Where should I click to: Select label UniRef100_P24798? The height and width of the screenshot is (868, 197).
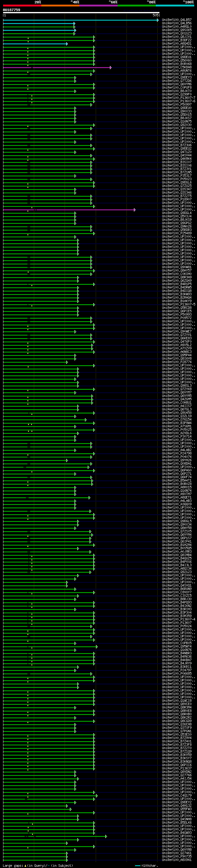(177, 453)
